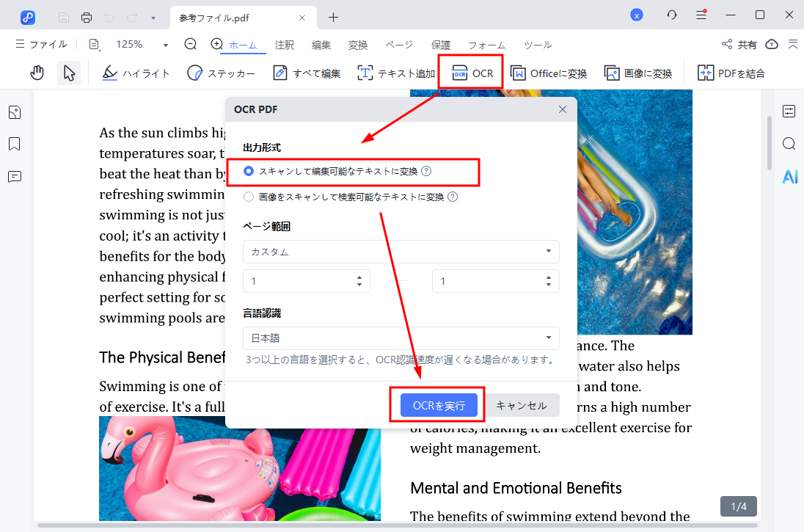Select scan to editable text radio option
Image resolution: width=804 pixels, height=532 pixels.
(x=249, y=171)
